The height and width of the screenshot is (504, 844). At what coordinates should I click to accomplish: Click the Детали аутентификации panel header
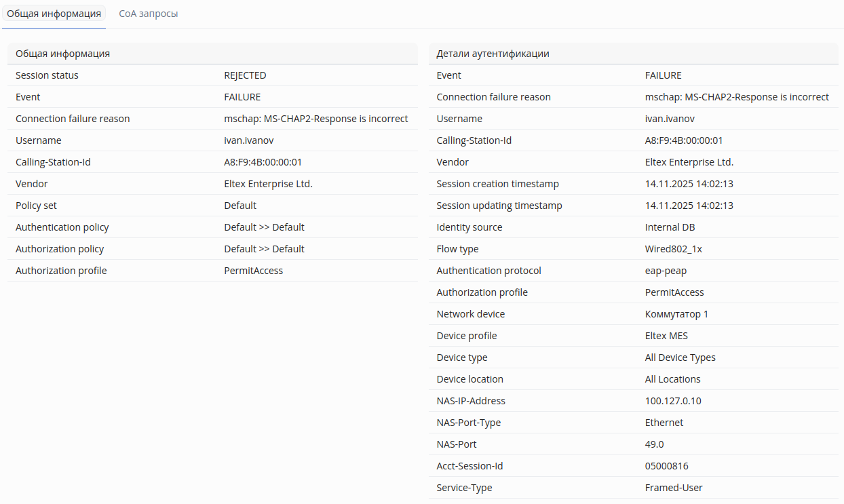(493, 54)
